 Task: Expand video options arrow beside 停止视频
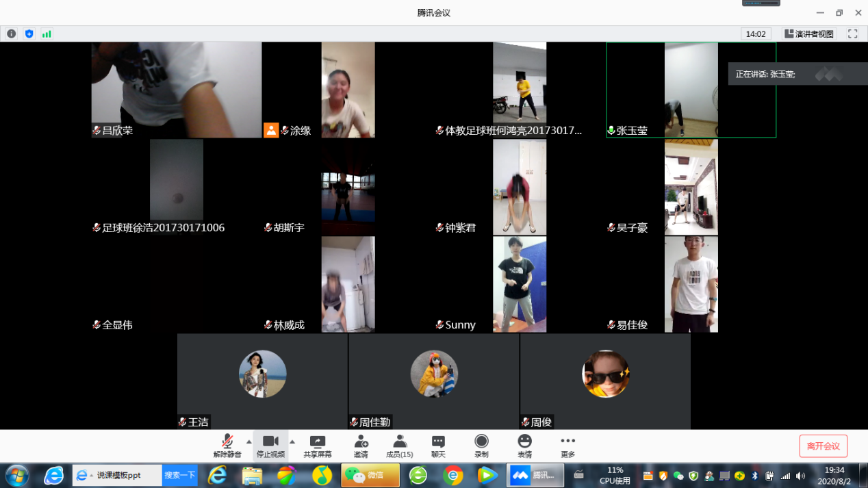click(292, 442)
